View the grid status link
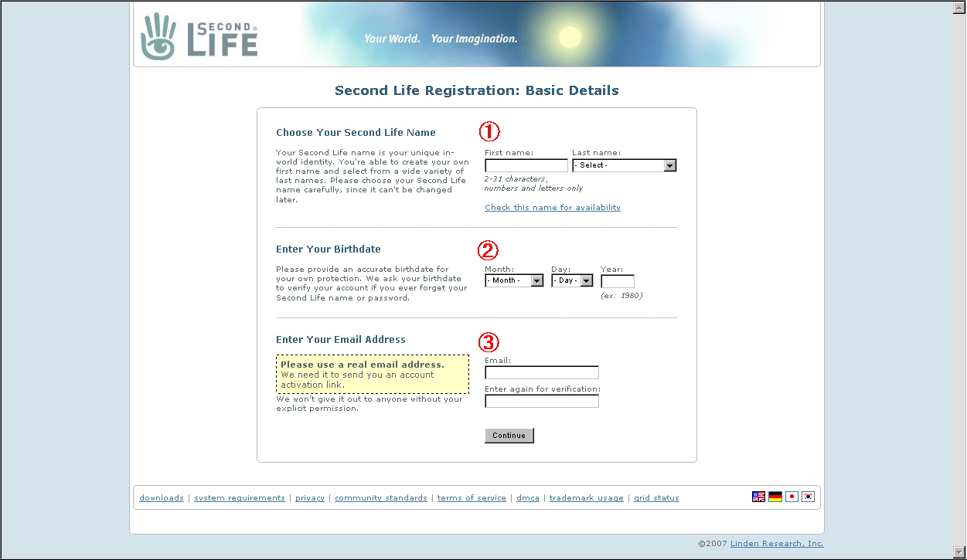 point(656,498)
